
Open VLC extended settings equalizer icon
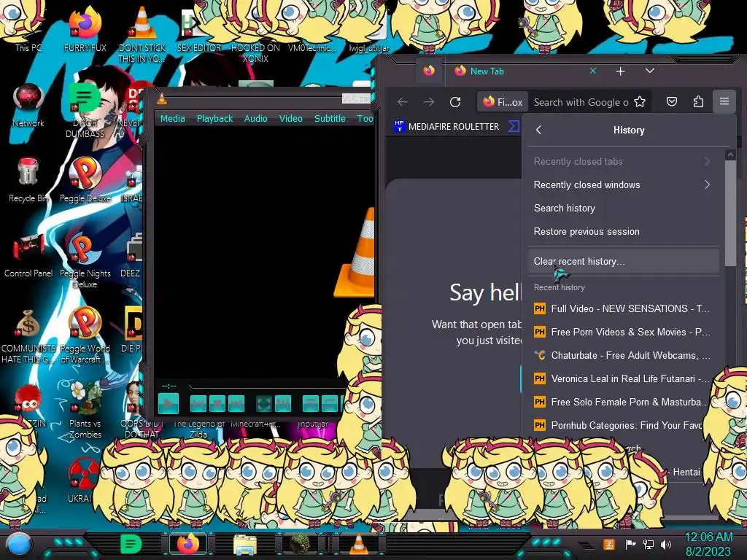[283, 404]
